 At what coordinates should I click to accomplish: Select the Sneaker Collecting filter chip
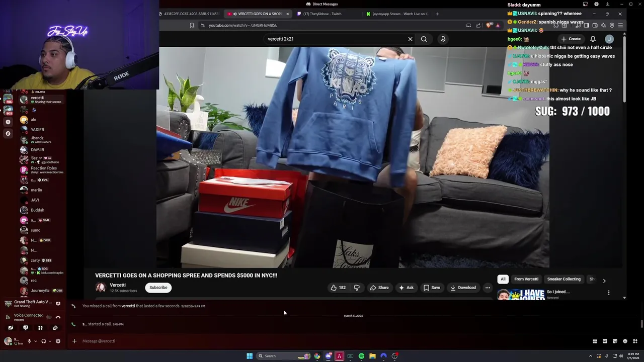(x=563, y=279)
